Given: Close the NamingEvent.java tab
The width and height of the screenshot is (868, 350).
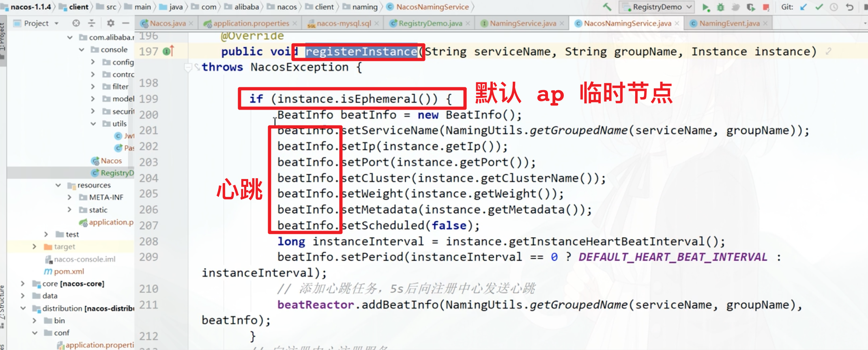Looking at the screenshot, I should click(765, 24).
